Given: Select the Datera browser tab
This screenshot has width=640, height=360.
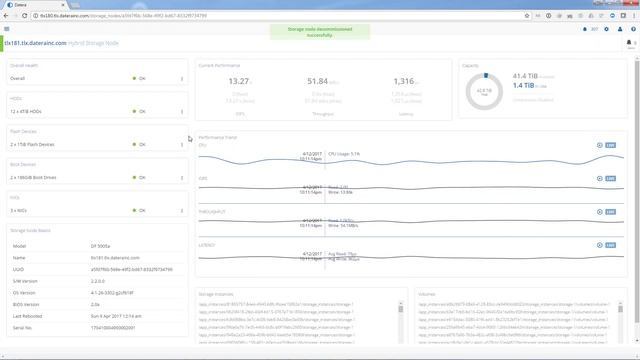Looking at the screenshot, I should pyautogui.click(x=35, y=5).
